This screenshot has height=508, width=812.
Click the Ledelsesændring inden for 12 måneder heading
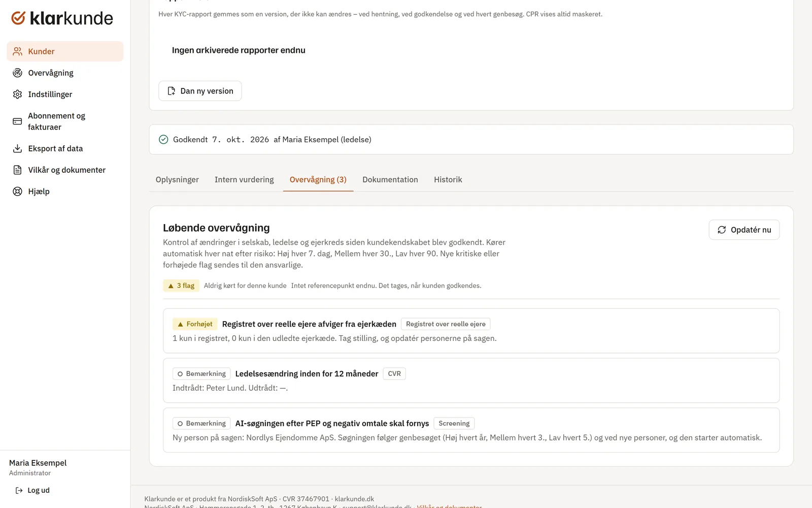pos(307,374)
